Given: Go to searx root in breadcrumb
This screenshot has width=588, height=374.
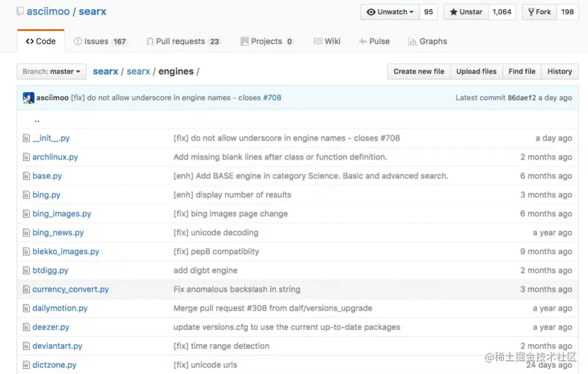Looking at the screenshot, I should point(106,71).
